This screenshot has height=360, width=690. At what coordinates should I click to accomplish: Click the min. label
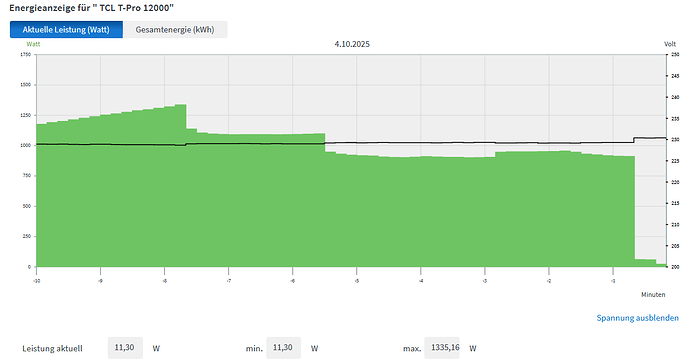(x=254, y=349)
